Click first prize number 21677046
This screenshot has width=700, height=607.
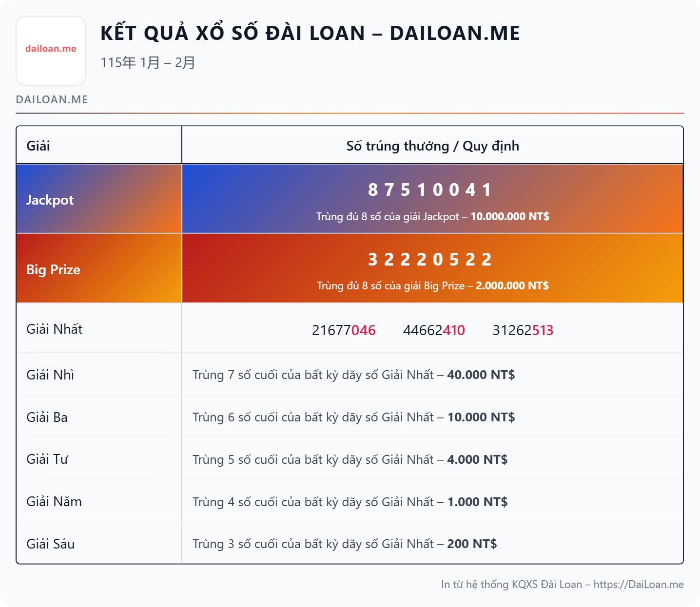[344, 330]
